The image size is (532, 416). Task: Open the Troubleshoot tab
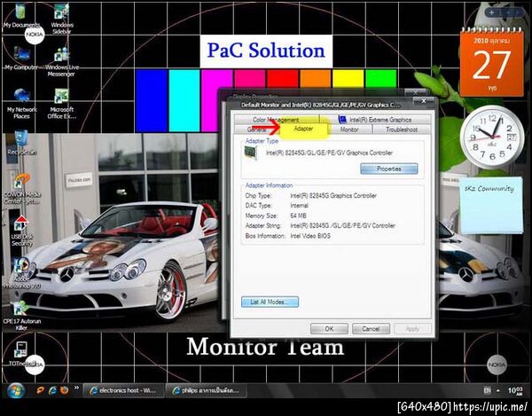402,130
